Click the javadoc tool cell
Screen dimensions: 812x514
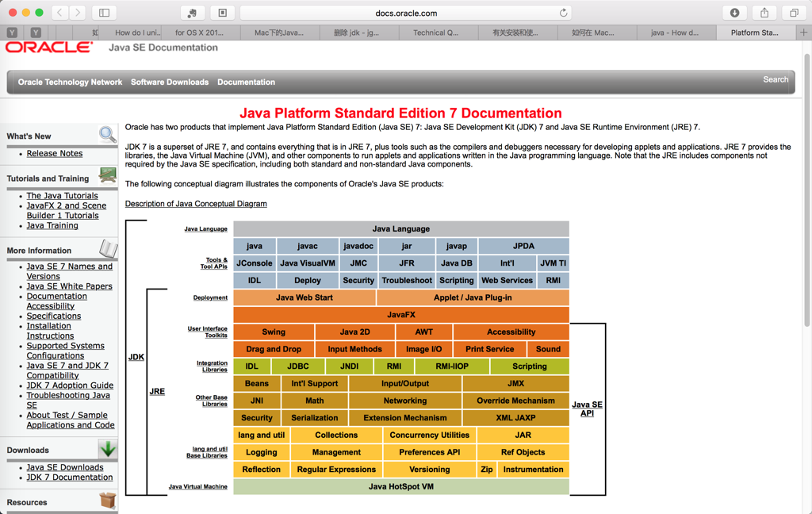(x=358, y=246)
